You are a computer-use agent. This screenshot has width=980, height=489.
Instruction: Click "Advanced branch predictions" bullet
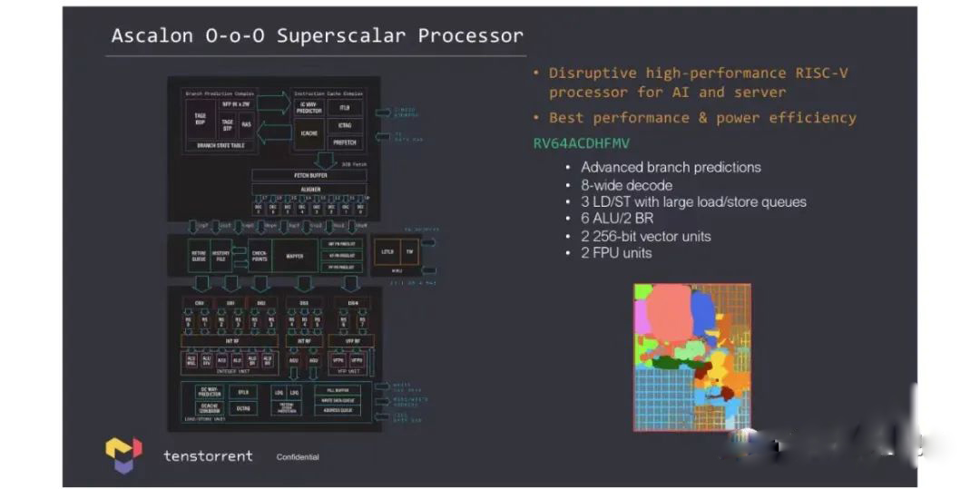tap(671, 167)
